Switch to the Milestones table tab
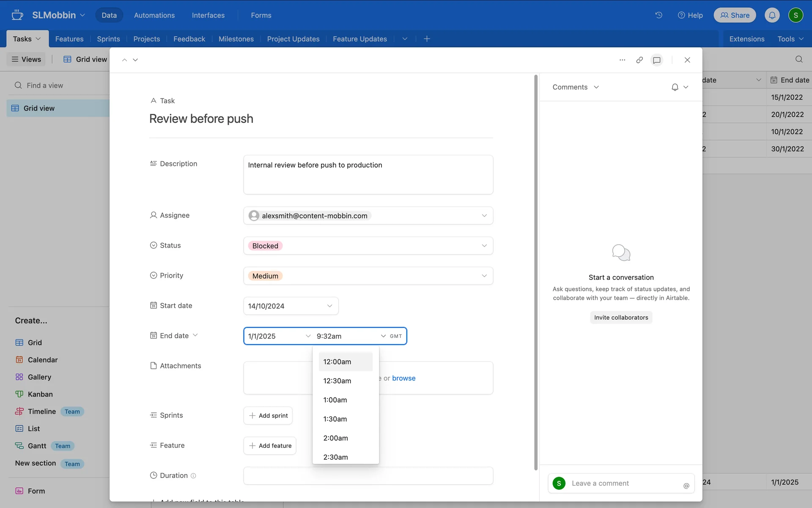Viewport: 812px width, 508px height. pyautogui.click(x=236, y=39)
